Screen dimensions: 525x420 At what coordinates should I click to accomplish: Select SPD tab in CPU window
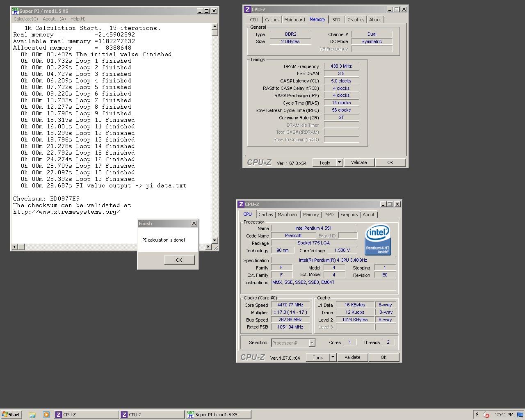point(329,215)
